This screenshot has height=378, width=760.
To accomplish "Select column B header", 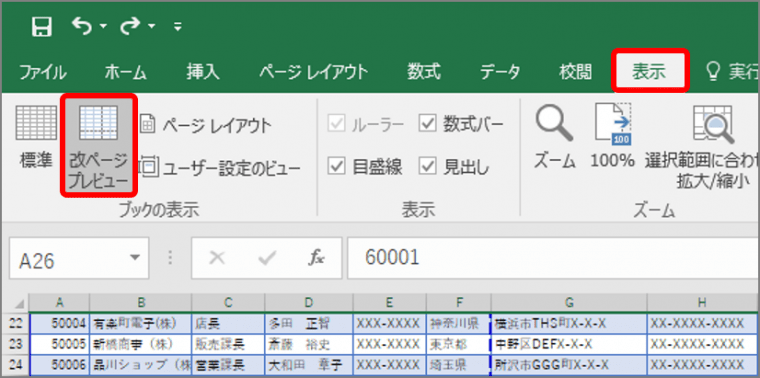I will 141,303.
